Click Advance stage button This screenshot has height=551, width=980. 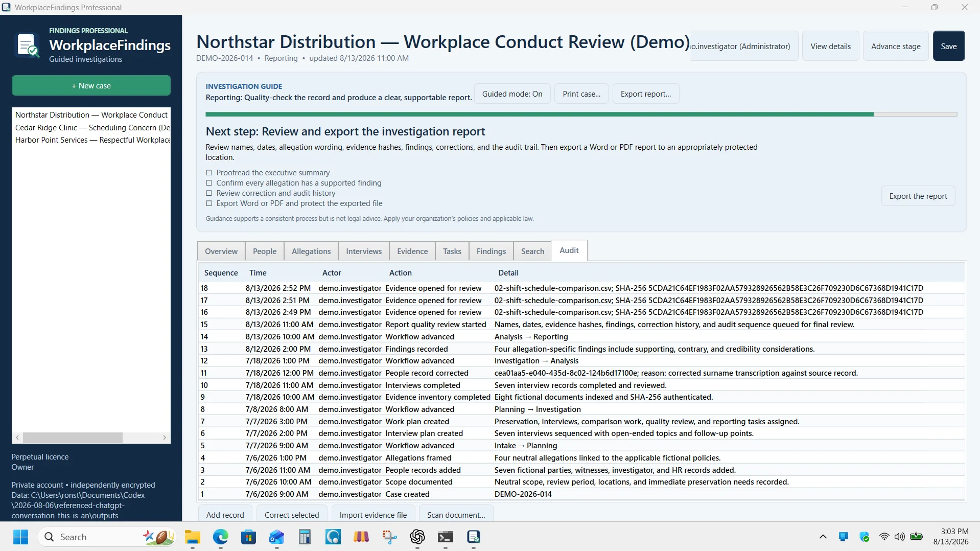click(x=896, y=46)
